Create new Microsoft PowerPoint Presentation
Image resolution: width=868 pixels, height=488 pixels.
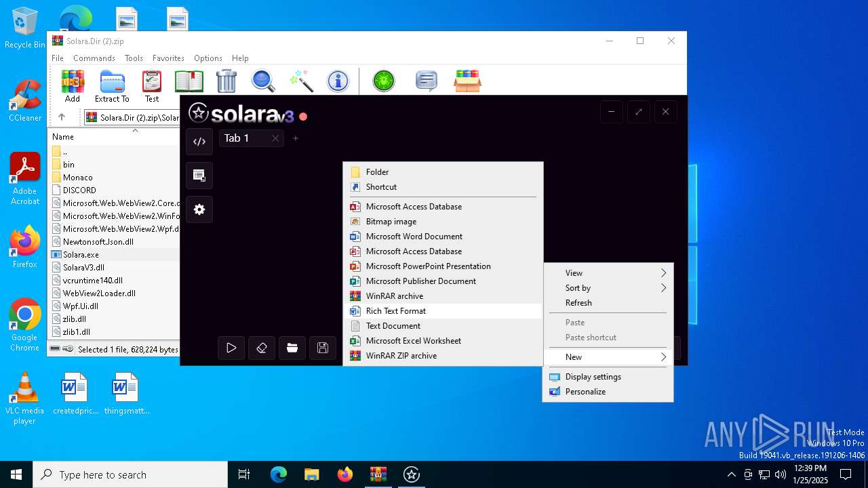point(443,266)
